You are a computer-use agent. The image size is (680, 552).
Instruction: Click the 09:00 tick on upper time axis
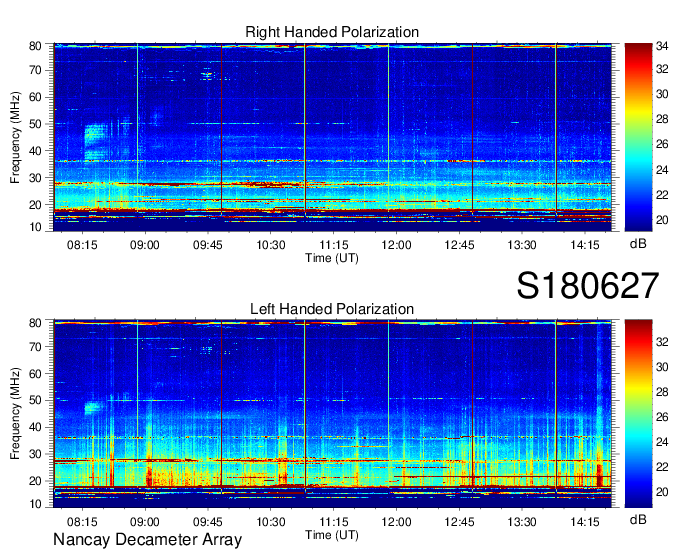pos(145,245)
